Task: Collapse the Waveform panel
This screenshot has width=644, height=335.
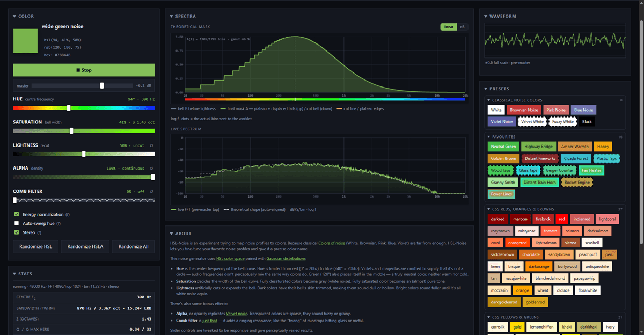Action: (500, 17)
